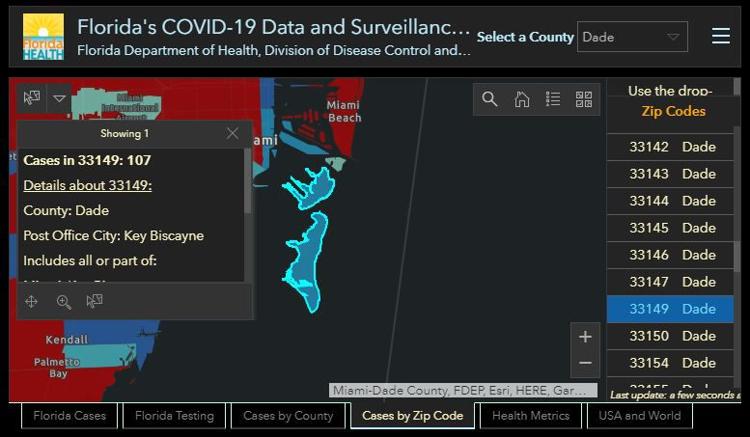Switch to the Florida Testing tab
The height and width of the screenshot is (437, 750).
[x=174, y=415]
